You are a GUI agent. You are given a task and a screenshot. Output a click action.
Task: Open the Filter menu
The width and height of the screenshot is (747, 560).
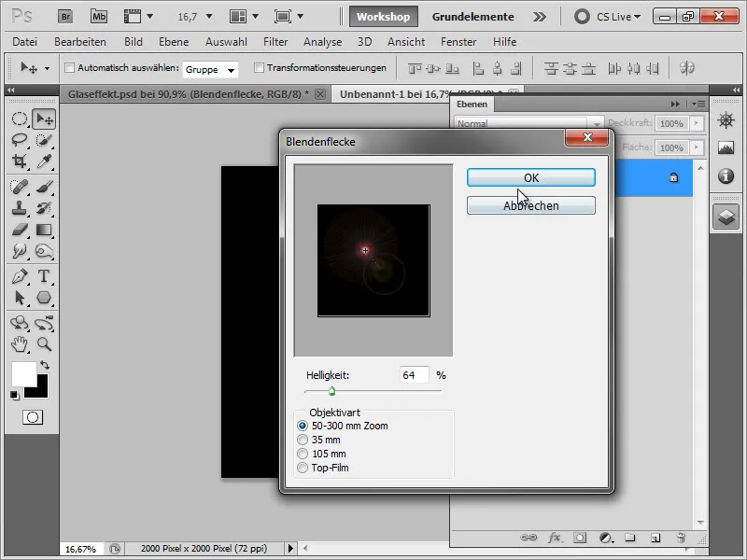[275, 42]
